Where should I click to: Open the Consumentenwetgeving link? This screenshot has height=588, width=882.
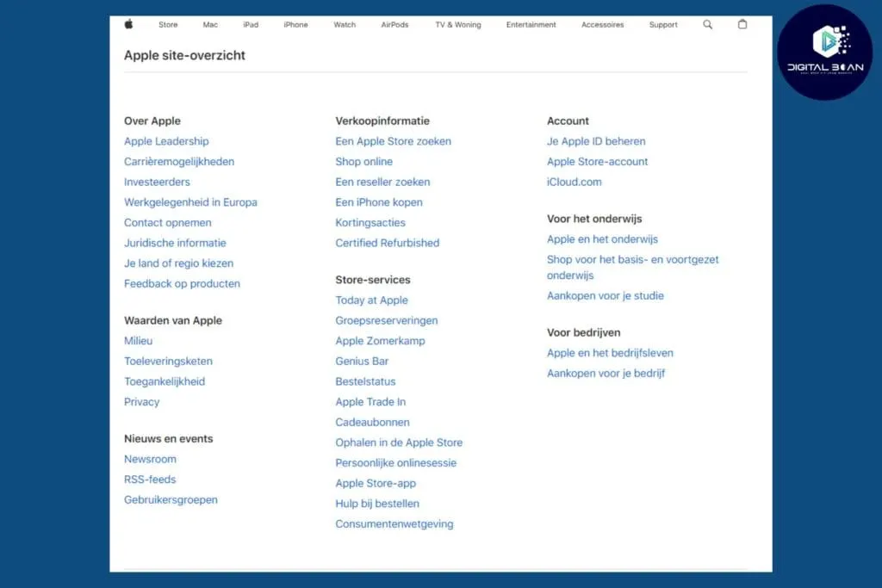click(x=394, y=524)
